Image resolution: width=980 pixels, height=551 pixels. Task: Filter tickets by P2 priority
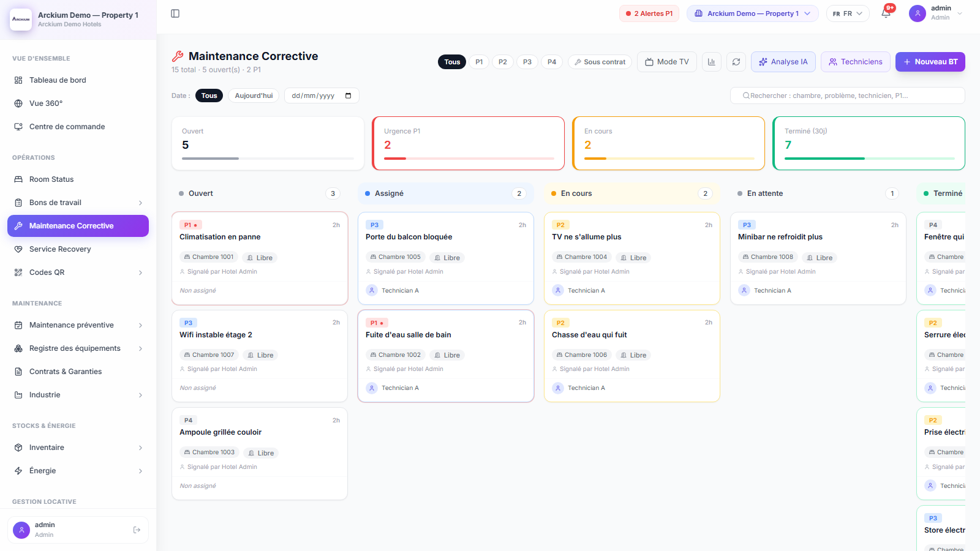503,62
